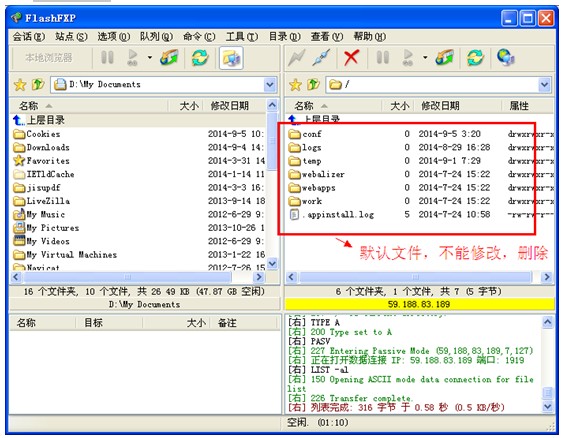Image resolution: width=561 pixels, height=438 pixels.
Task: Select the remote webapps folder
Action: [312, 188]
